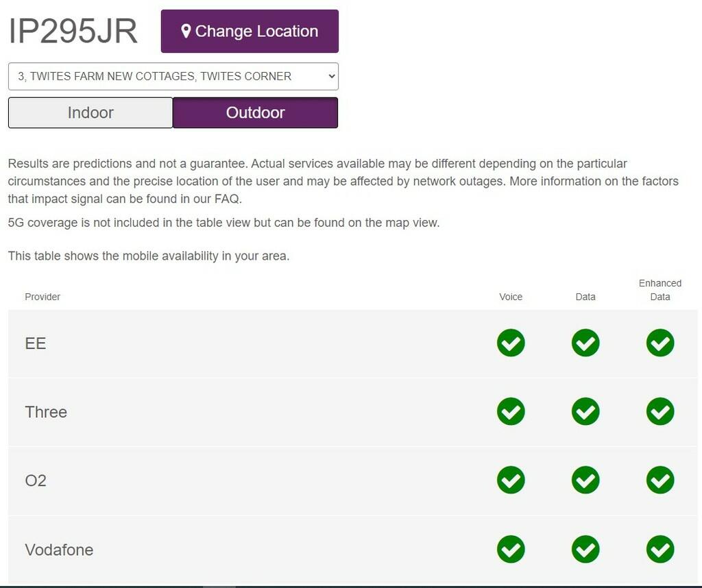Click the Enhanced Data column header
This screenshot has height=588, width=702.
pos(660,290)
